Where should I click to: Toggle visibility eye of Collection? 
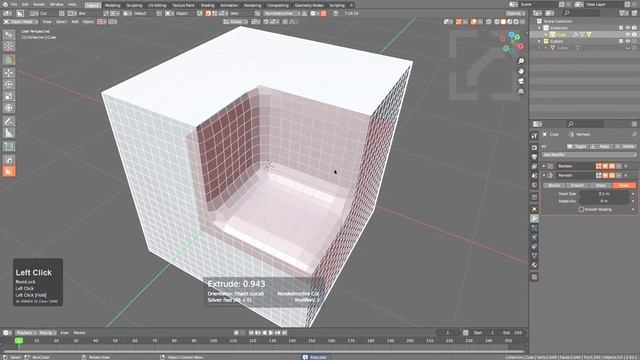point(627,28)
